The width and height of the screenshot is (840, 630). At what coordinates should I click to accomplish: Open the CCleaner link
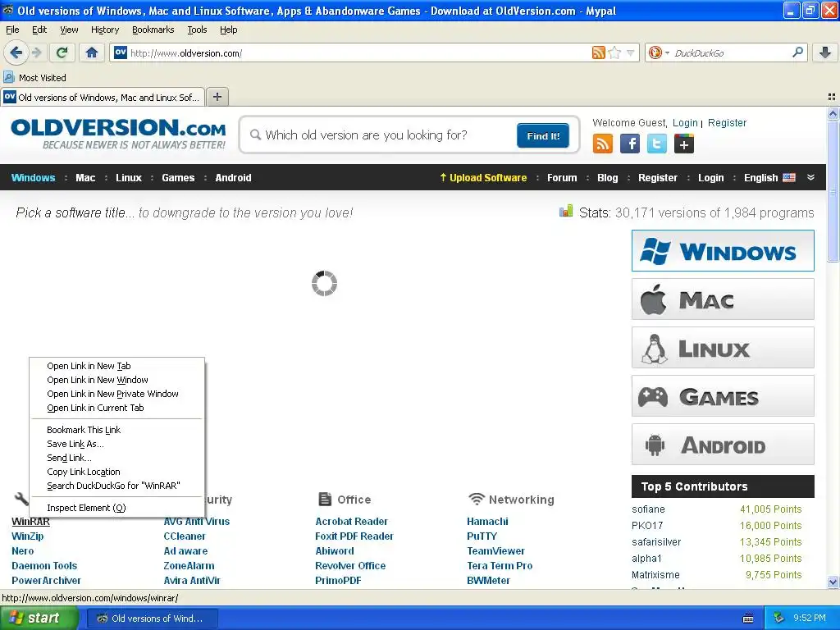(185, 536)
